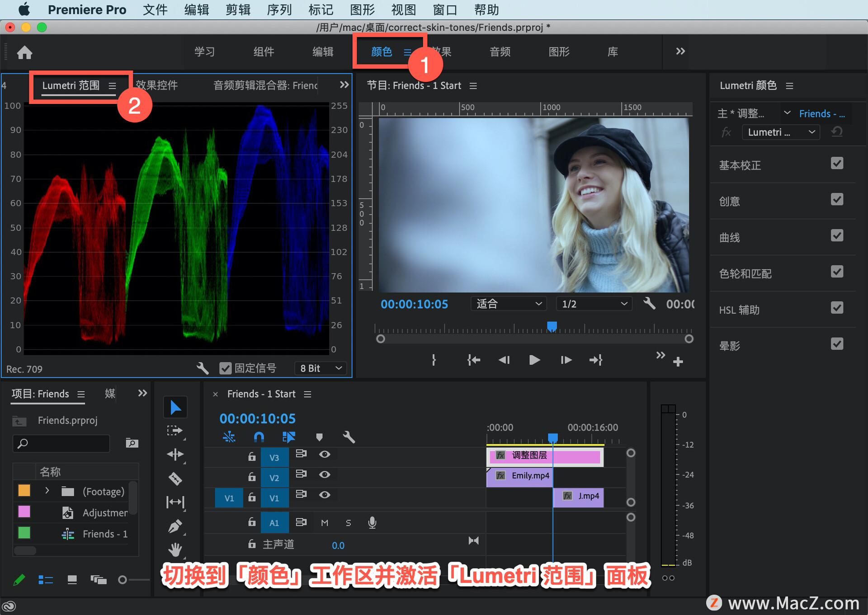This screenshot has width=868, height=615.
Task: Click the project panel zoom slider
Action: [123, 580]
